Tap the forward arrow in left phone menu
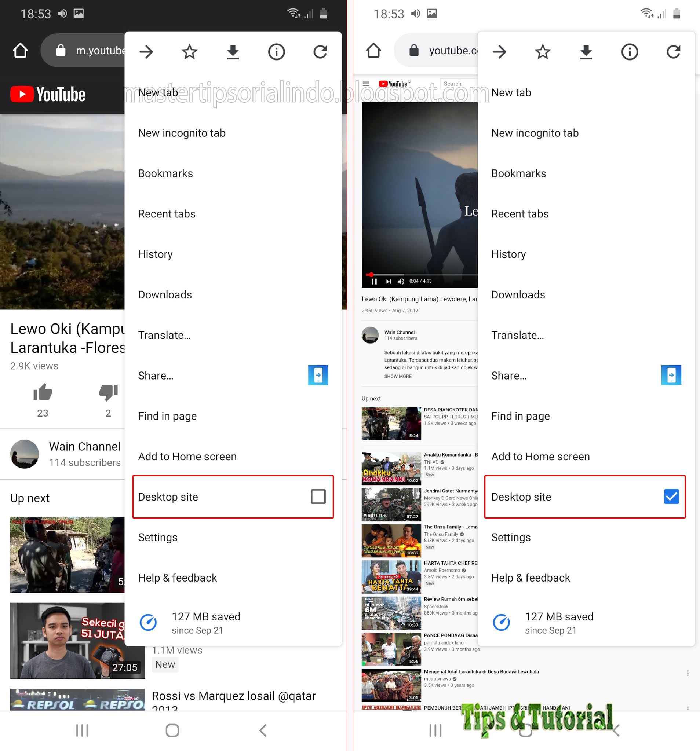This screenshot has height=751, width=700. tap(146, 52)
